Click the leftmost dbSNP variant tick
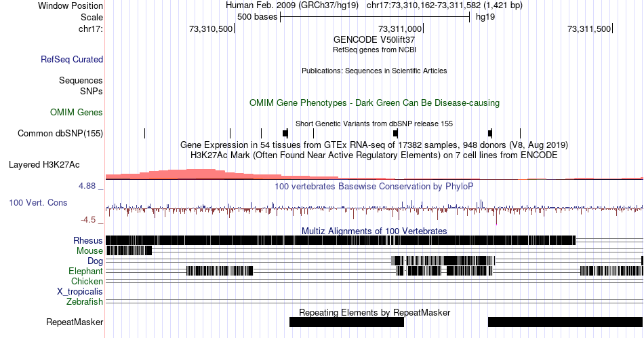The width and height of the screenshot is (644, 338). coord(144,133)
